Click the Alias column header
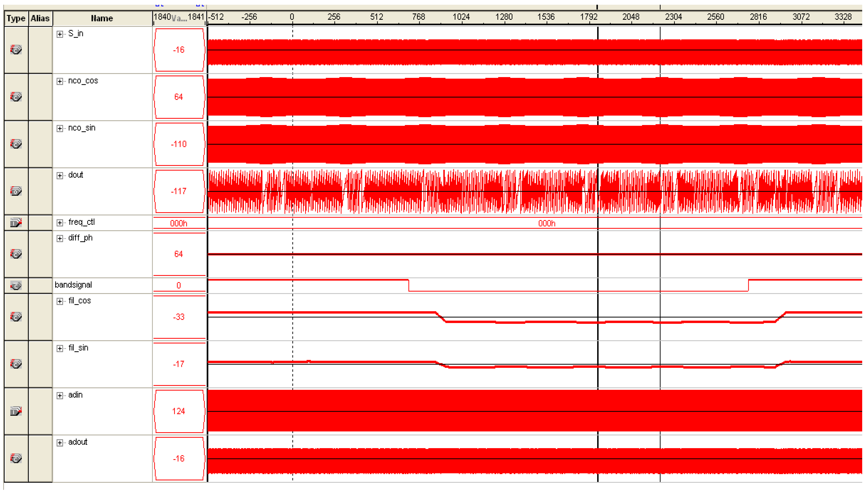 [x=40, y=18]
